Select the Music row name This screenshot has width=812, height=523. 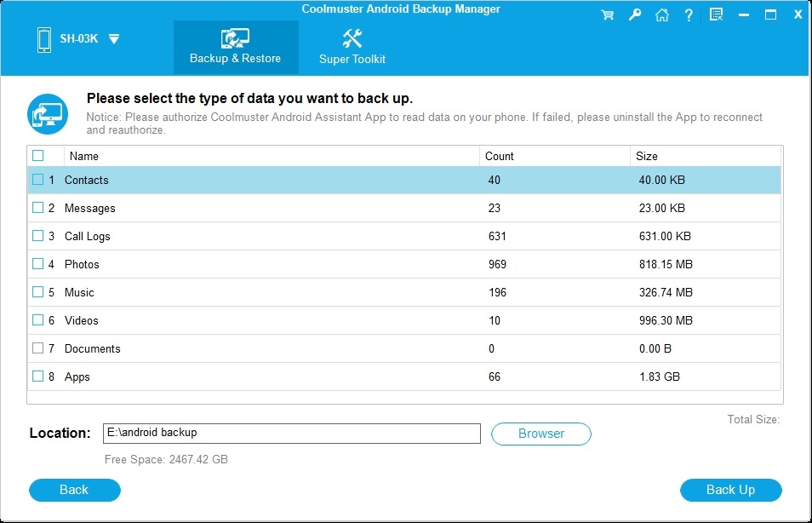[79, 292]
